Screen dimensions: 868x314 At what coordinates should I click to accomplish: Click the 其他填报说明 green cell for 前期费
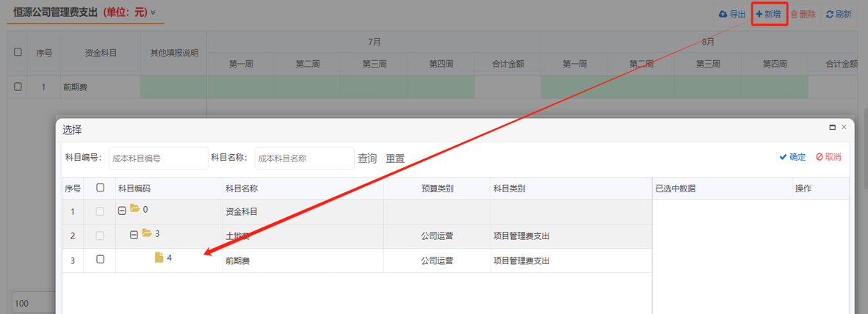[x=174, y=87]
